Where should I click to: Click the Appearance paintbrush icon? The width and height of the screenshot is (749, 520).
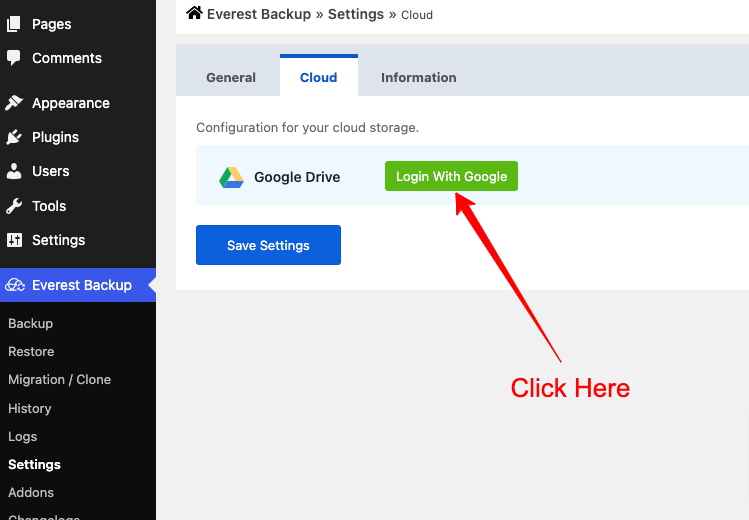tap(14, 103)
